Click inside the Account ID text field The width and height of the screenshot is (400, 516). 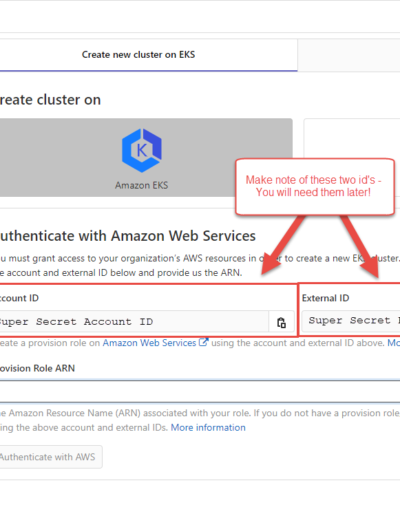(x=134, y=322)
